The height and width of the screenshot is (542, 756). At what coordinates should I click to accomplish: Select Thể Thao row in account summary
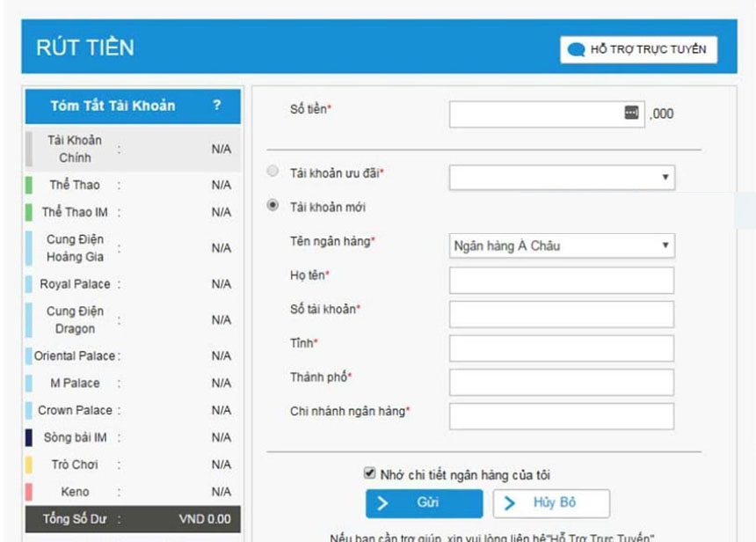[x=132, y=186]
